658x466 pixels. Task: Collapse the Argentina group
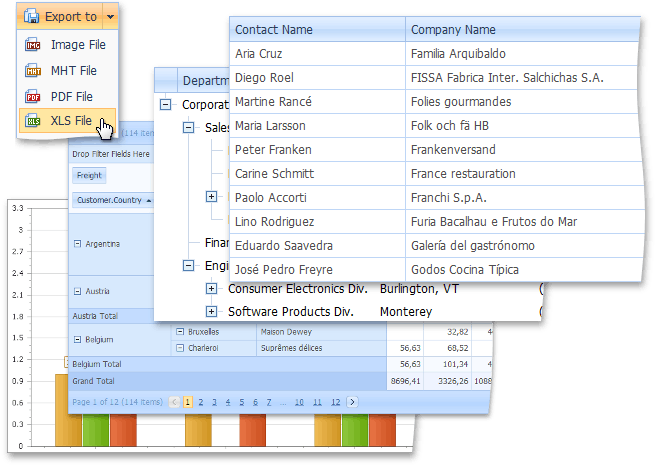tap(78, 243)
